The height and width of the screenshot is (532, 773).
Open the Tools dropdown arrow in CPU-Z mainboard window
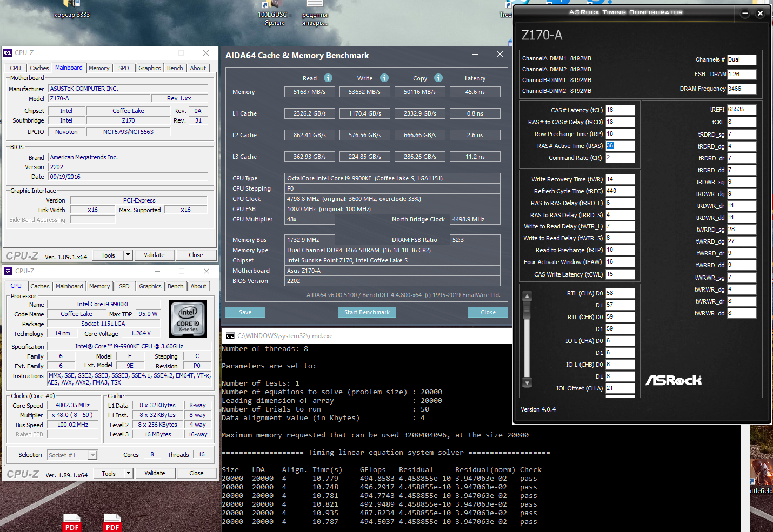[128, 255]
